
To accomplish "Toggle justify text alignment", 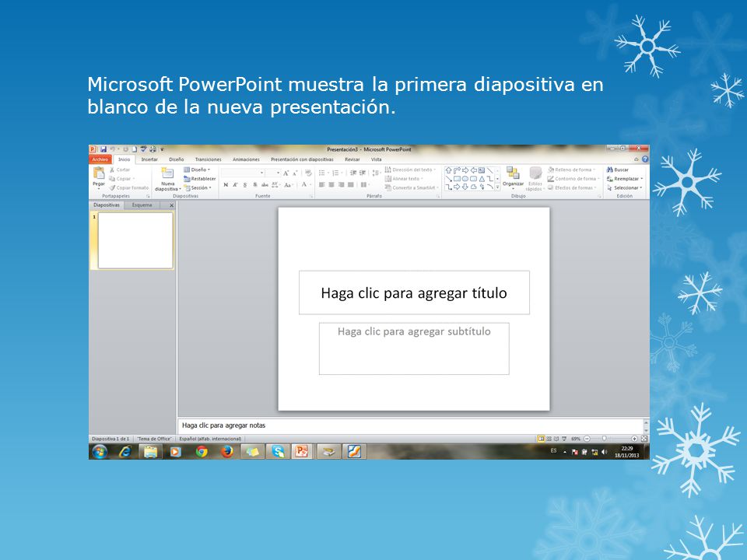I will (x=351, y=185).
